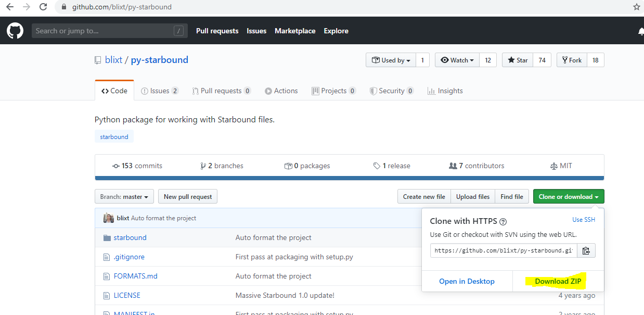644x315 pixels.
Task: Click Download ZIP
Action: (558, 281)
